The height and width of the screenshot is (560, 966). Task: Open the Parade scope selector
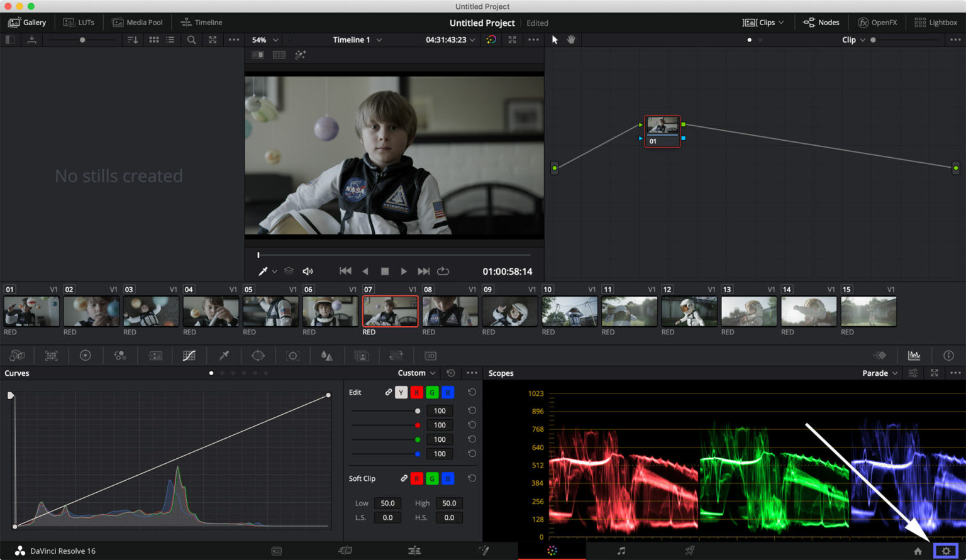(x=879, y=373)
